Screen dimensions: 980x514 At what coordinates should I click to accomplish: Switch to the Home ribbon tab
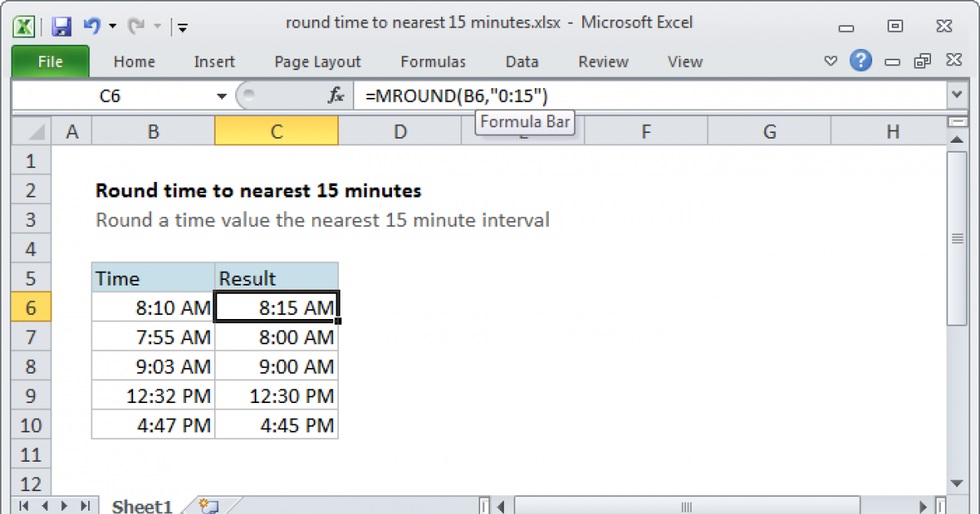[134, 62]
